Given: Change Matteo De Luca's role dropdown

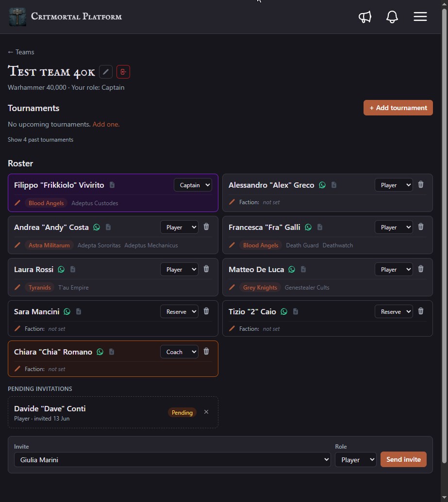Looking at the screenshot, I should [394, 270].
